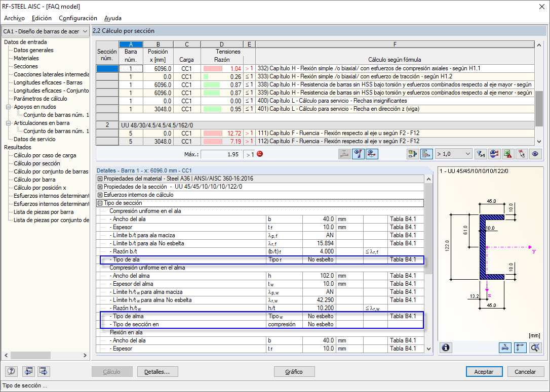Click the red unhappy face max ratio icon
The width and height of the screenshot is (550, 392).
point(260,154)
